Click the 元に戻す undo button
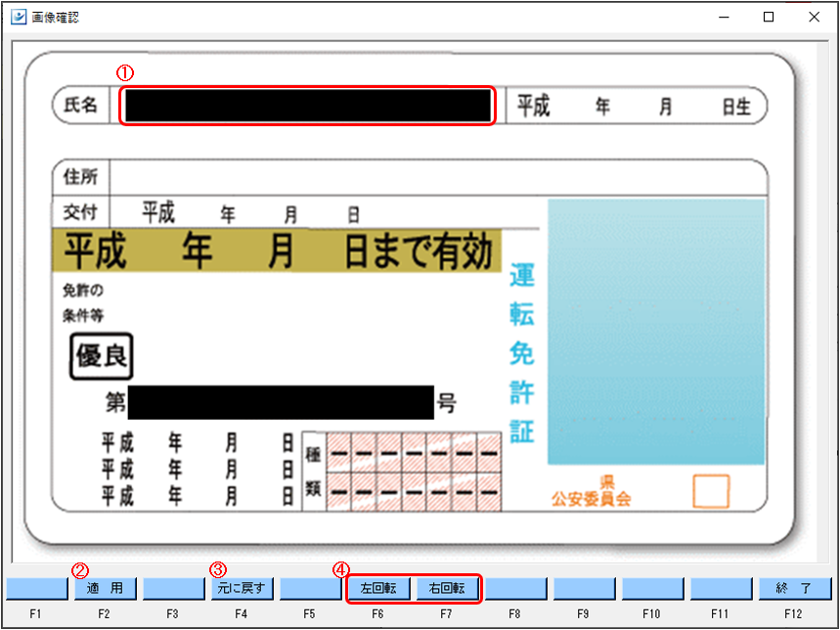The height and width of the screenshot is (630, 840). 243,588
